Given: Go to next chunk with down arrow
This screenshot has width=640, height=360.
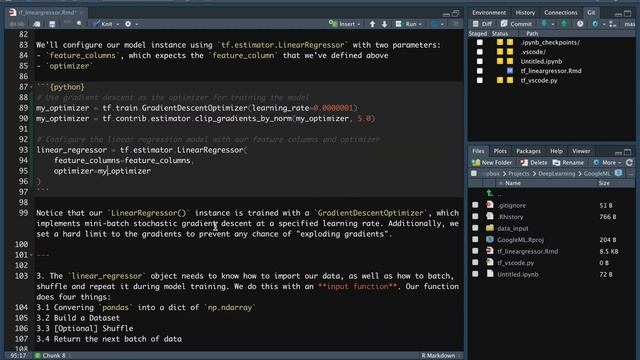Looking at the screenshot, I should (384, 24).
